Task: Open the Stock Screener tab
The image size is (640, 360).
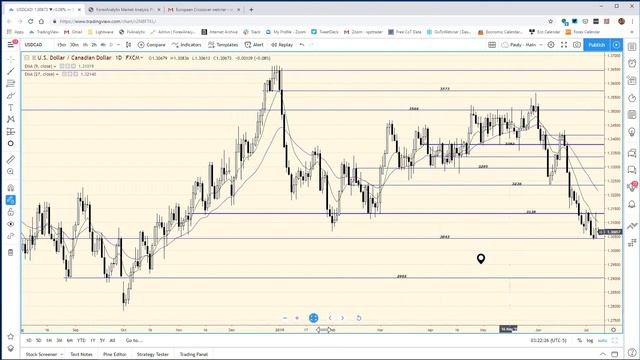Action: click(x=41, y=354)
